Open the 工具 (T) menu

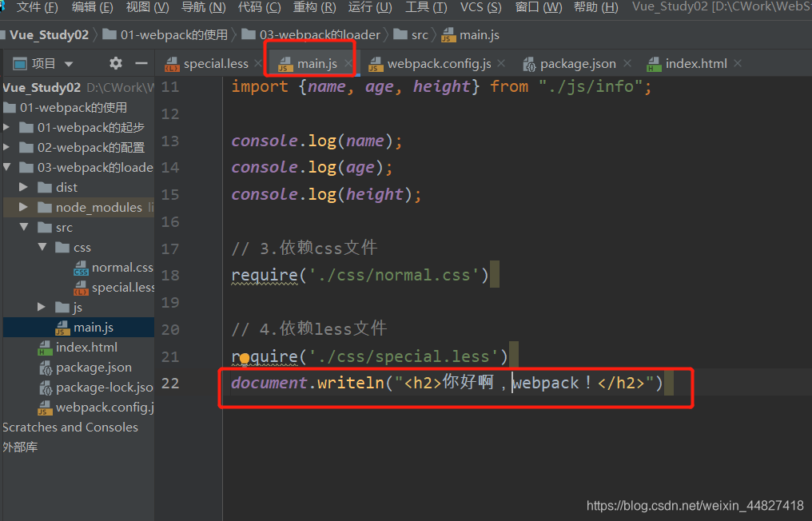point(426,7)
